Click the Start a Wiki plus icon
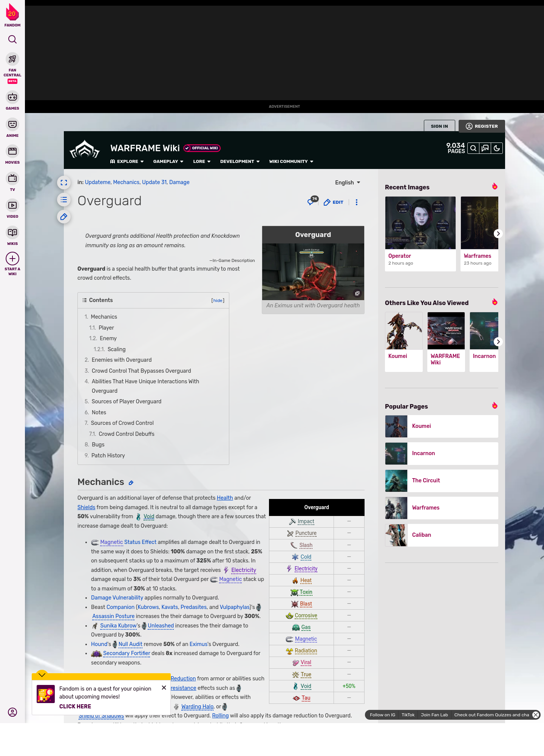Image resolution: width=544 pixels, height=756 pixels. 12,259
